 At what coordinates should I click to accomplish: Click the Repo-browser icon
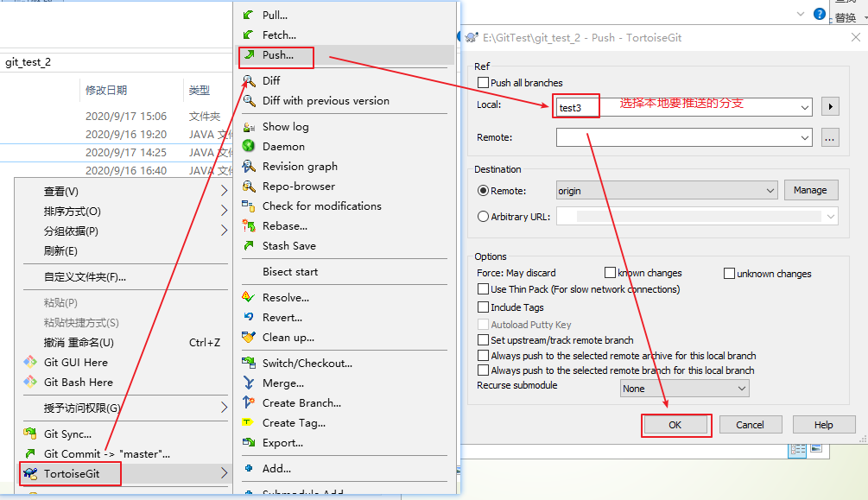click(249, 186)
